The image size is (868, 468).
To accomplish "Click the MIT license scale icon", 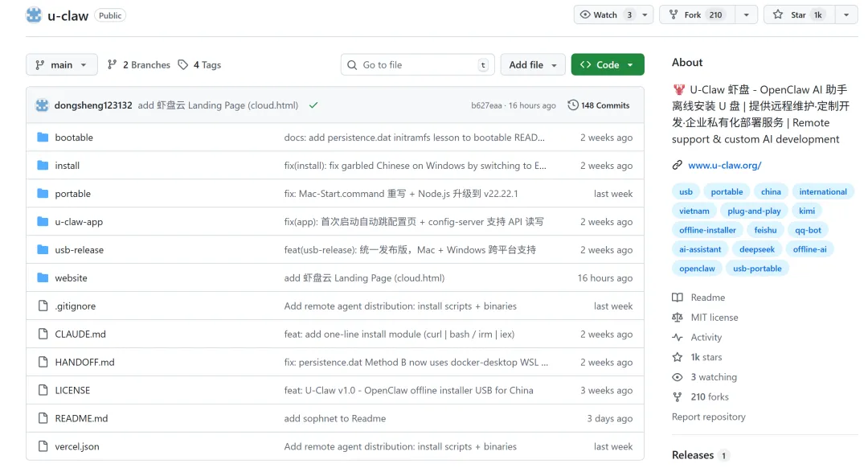I will [677, 318].
